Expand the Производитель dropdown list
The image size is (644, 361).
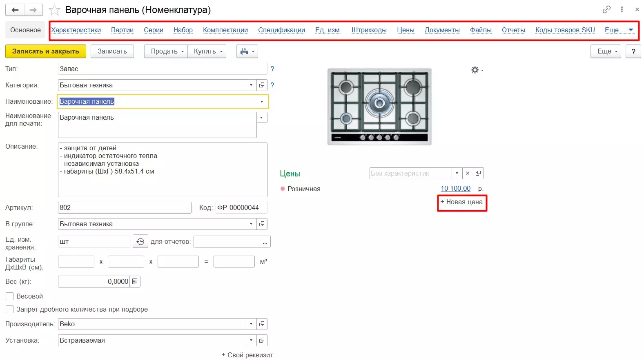click(x=251, y=324)
